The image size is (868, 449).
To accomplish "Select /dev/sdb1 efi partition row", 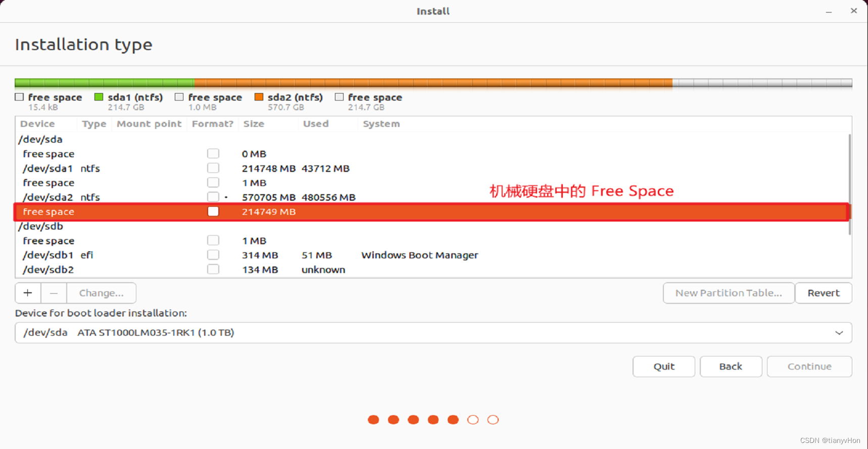I will pyautogui.click(x=432, y=255).
